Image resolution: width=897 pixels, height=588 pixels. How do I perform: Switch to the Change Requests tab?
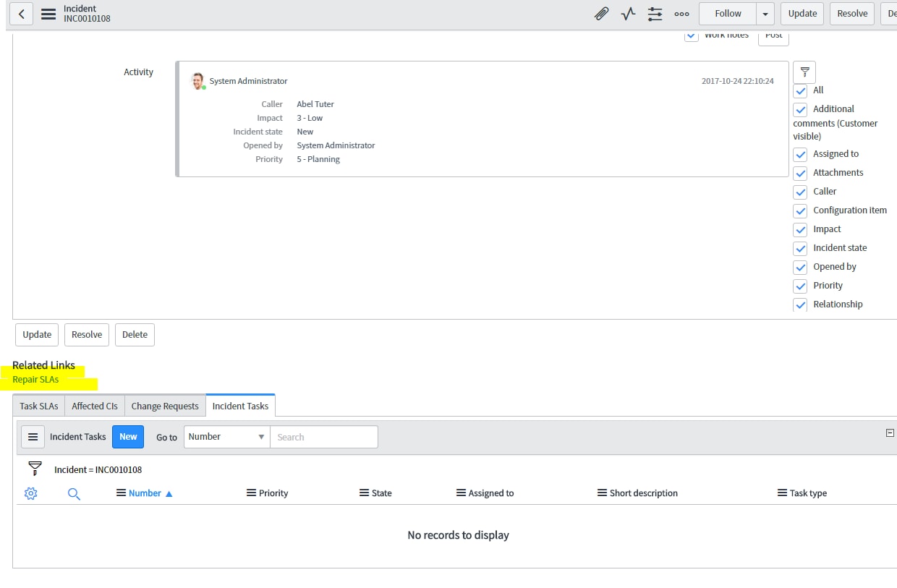click(165, 406)
